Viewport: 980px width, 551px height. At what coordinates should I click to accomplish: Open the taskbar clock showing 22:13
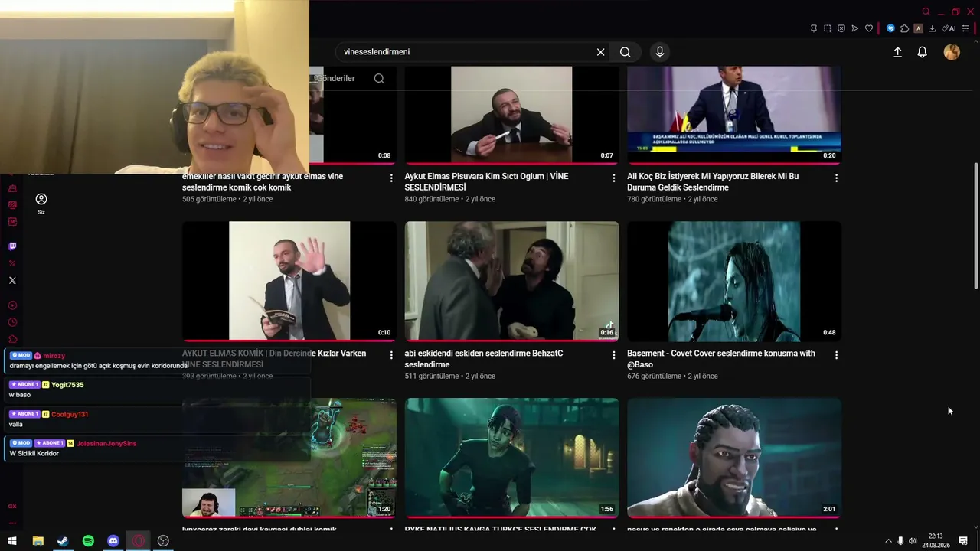tap(936, 541)
